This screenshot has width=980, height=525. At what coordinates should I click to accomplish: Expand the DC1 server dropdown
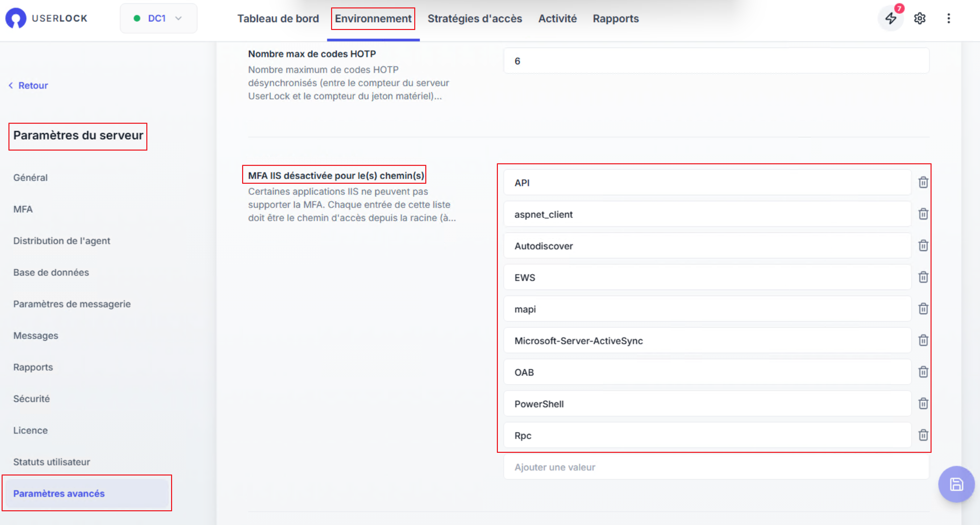[158, 18]
